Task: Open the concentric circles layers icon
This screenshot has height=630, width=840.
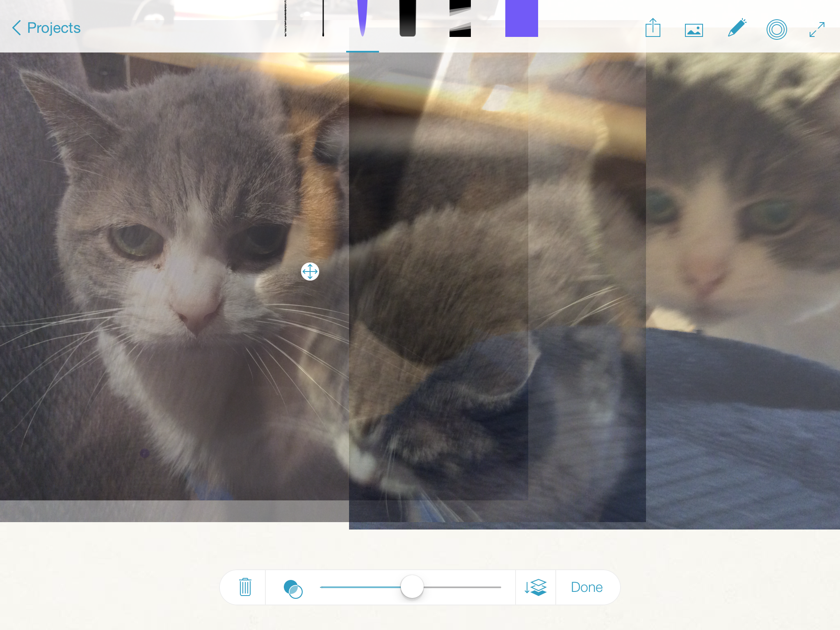Action: pos(777,30)
